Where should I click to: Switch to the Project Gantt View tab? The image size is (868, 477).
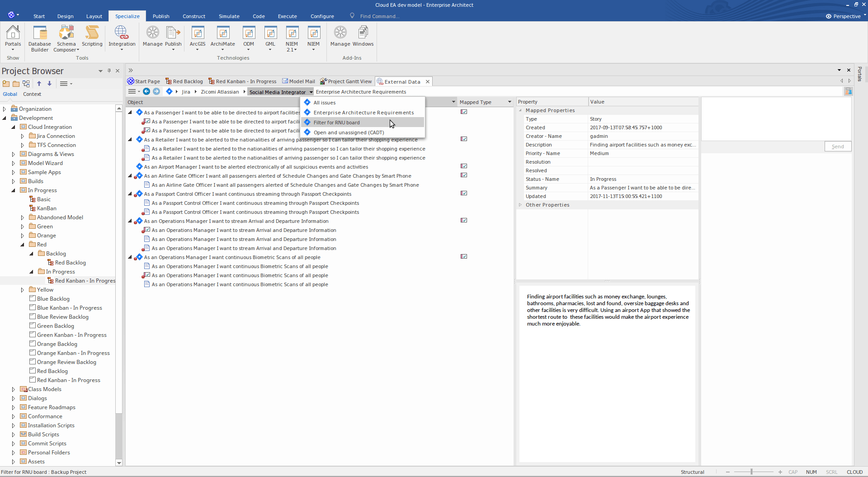point(346,81)
